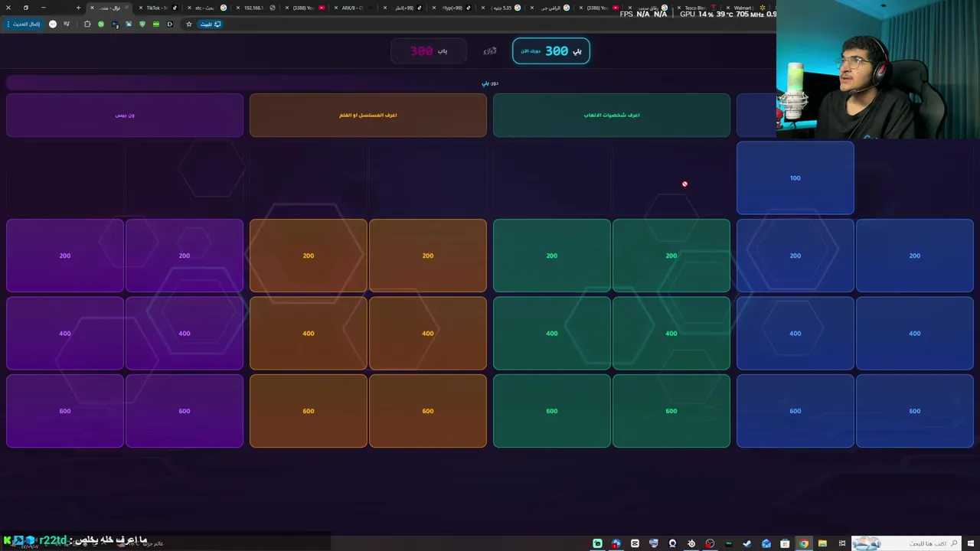Click the bookmark star icon

[189, 24]
